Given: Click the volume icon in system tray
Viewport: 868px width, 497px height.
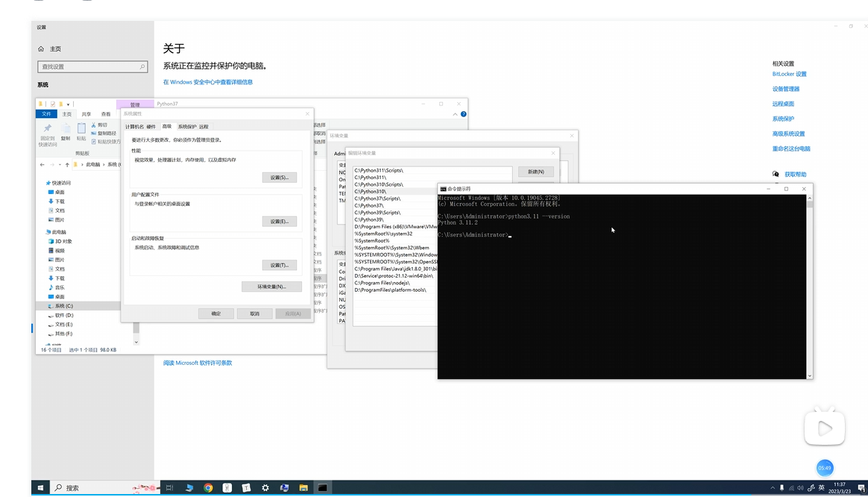Looking at the screenshot, I should pyautogui.click(x=800, y=487).
